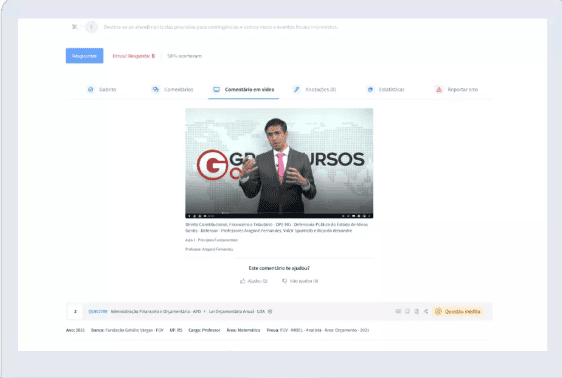
Task: Click the circular icon after Lei Orçamentária Anual - LOA
Action: (x=270, y=312)
